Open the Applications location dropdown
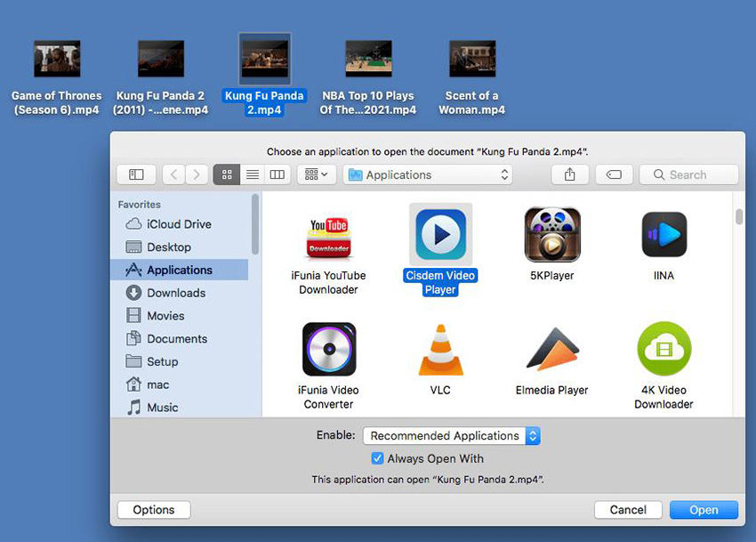This screenshot has width=756, height=542. pyautogui.click(x=427, y=174)
